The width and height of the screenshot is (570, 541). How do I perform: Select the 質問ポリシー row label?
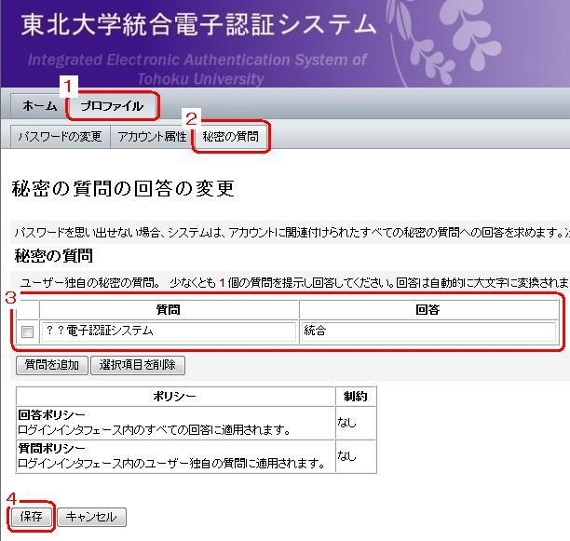pyautogui.click(x=52, y=448)
